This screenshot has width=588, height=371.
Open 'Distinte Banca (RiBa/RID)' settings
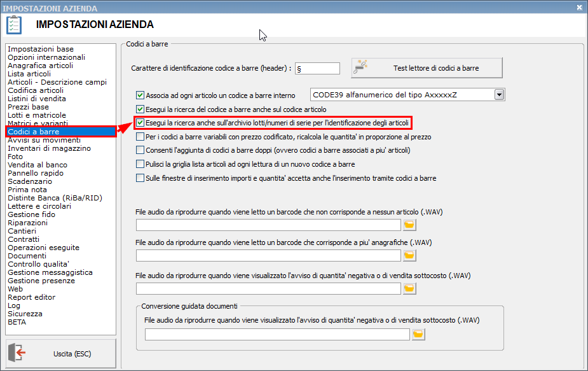pos(55,198)
